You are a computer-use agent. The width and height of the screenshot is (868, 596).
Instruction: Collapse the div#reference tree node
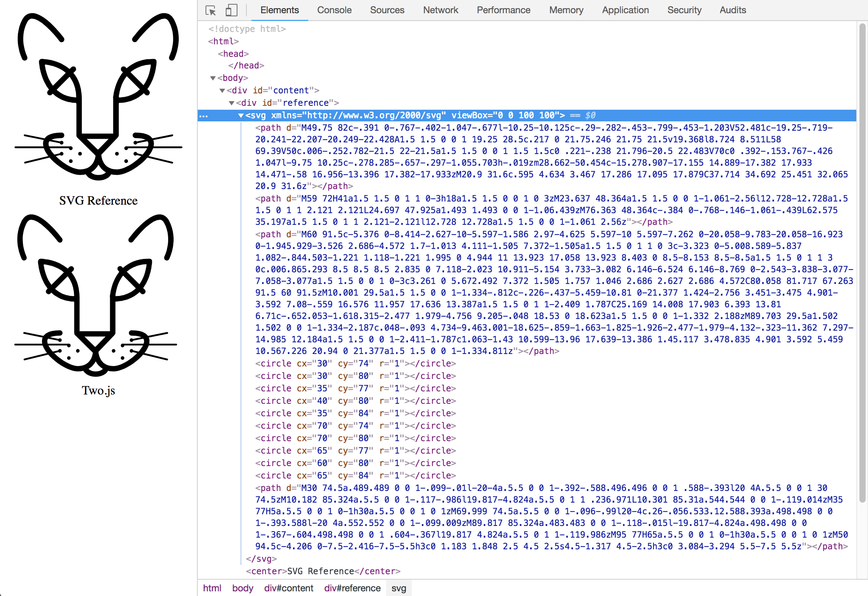click(x=232, y=103)
